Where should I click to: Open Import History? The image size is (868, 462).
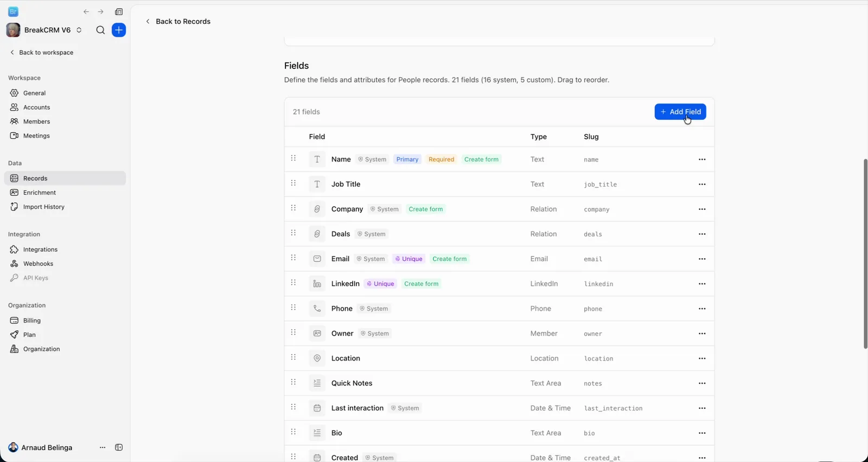65,207
